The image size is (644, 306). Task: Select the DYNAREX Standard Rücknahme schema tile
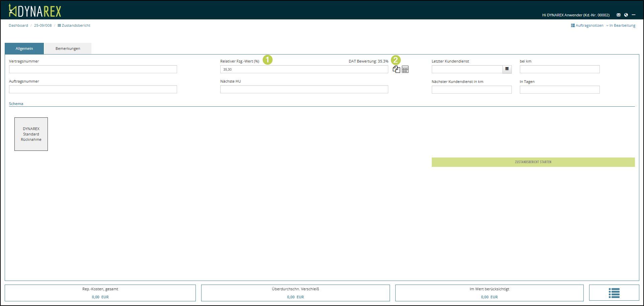pyautogui.click(x=31, y=134)
